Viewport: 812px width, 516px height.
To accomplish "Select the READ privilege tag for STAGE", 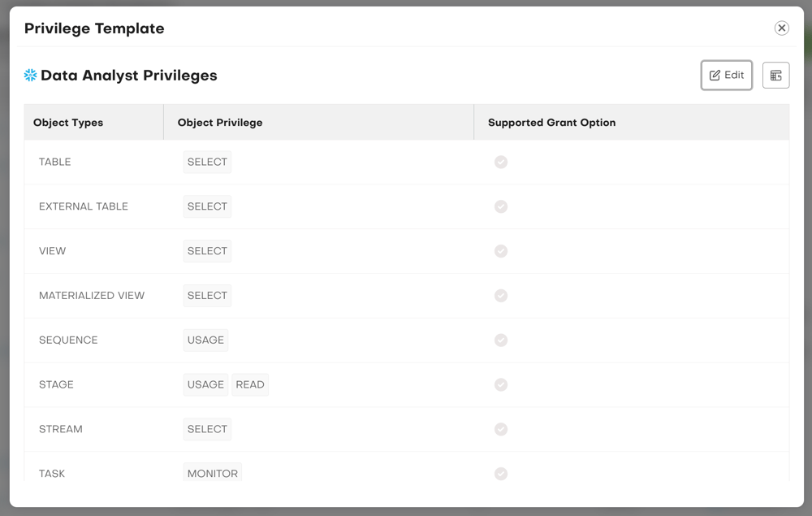I will [250, 384].
